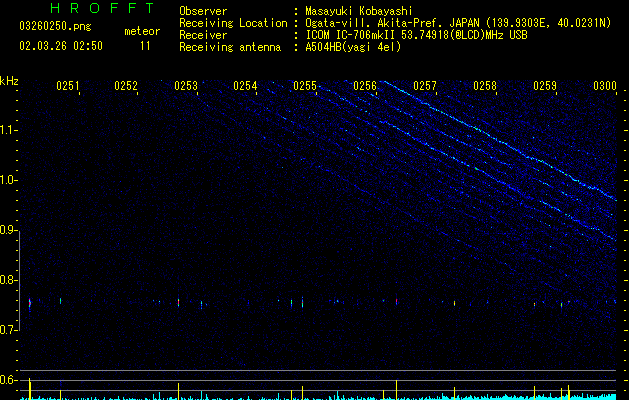
Task: Click time marker 0256
Action: [x=365, y=86]
